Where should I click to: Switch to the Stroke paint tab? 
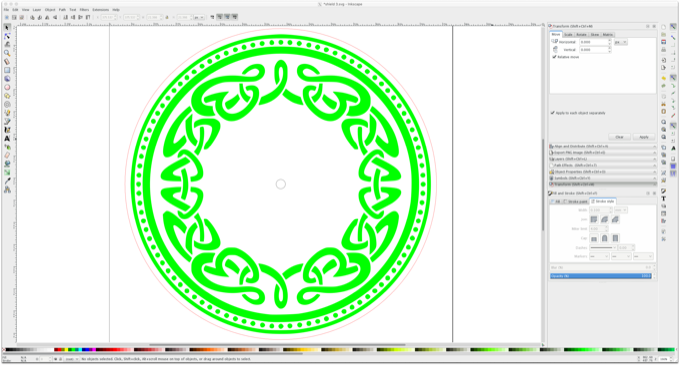(576, 202)
